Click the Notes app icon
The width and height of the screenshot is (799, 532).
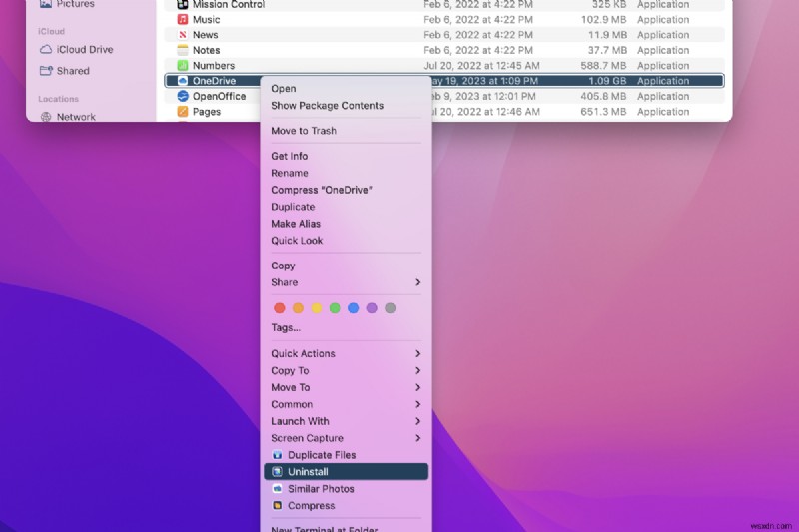(183, 50)
